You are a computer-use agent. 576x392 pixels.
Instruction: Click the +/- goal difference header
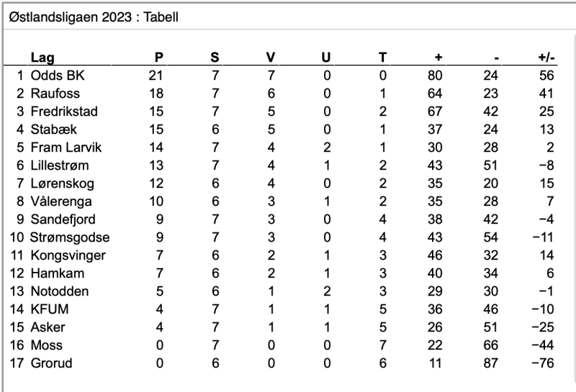(x=546, y=58)
